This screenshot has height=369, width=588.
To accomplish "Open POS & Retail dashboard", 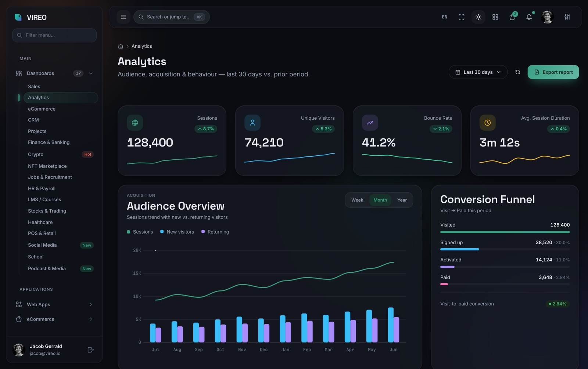I will (x=61, y=234).
